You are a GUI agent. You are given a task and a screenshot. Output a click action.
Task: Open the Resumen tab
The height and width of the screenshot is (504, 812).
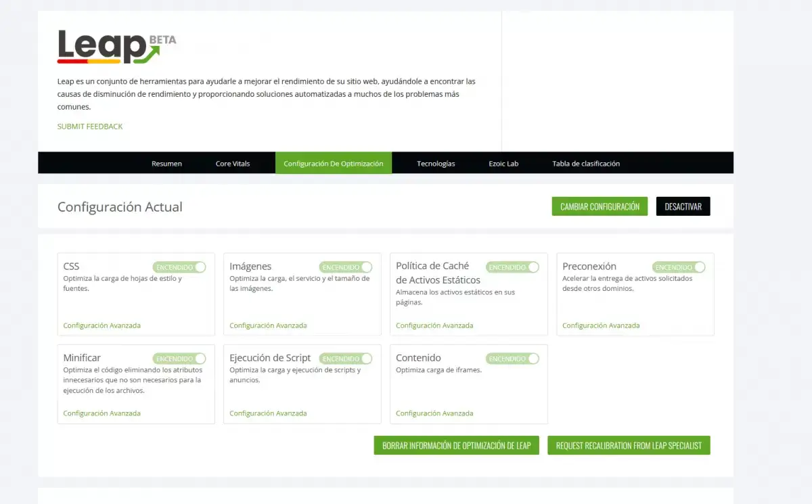[x=166, y=163]
